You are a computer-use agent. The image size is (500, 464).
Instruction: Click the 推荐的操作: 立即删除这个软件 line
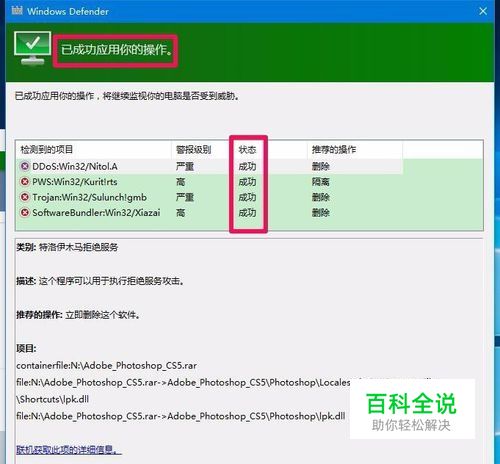[78, 314]
